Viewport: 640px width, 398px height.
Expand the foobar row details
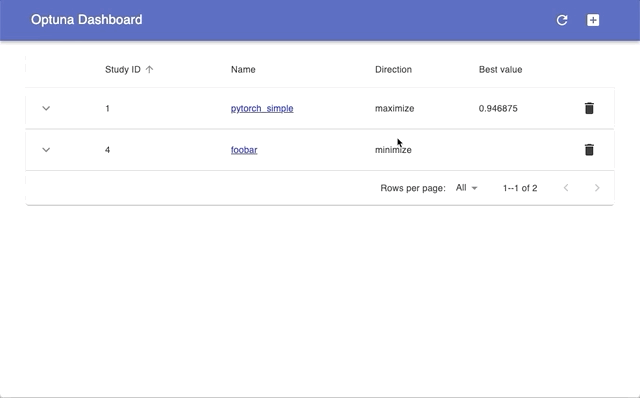46,150
